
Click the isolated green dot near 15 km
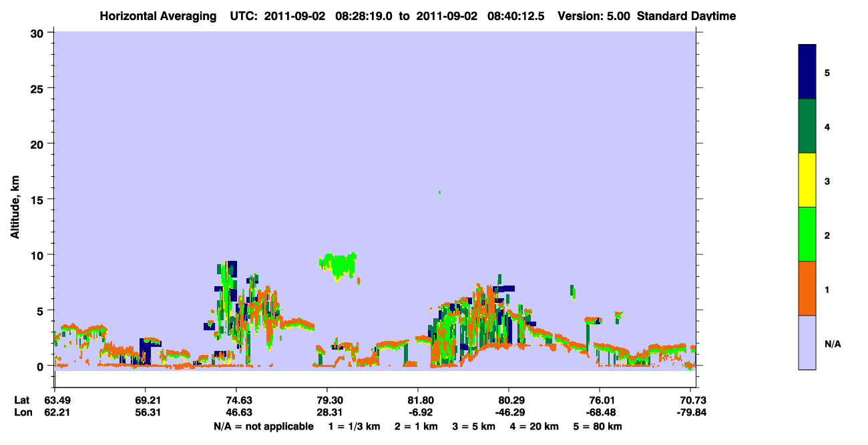pos(439,192)
